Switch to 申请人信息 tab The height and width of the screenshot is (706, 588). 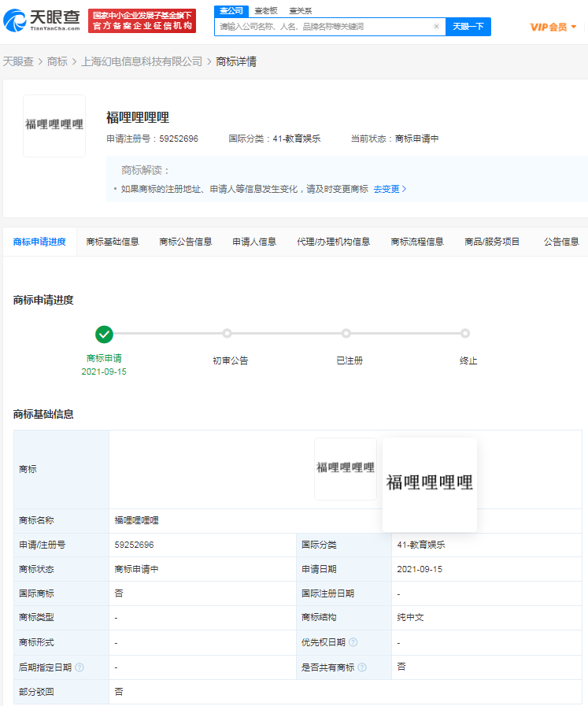[254, 242]
